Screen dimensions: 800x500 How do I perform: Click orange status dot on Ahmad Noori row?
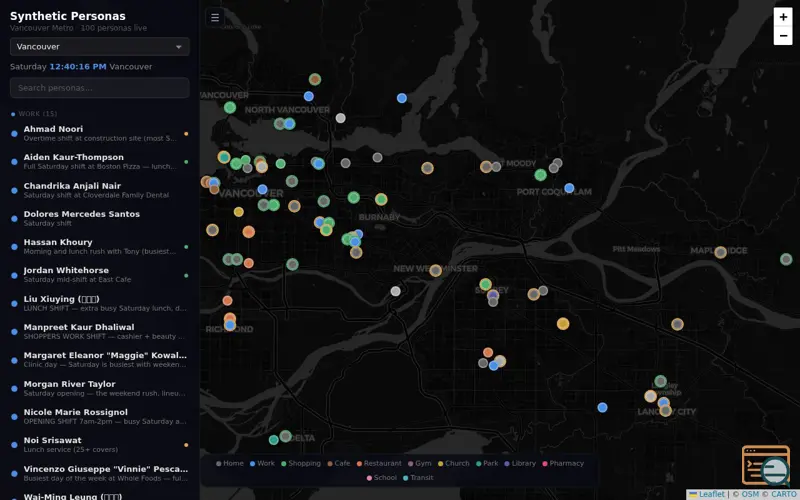pos(186,134)
